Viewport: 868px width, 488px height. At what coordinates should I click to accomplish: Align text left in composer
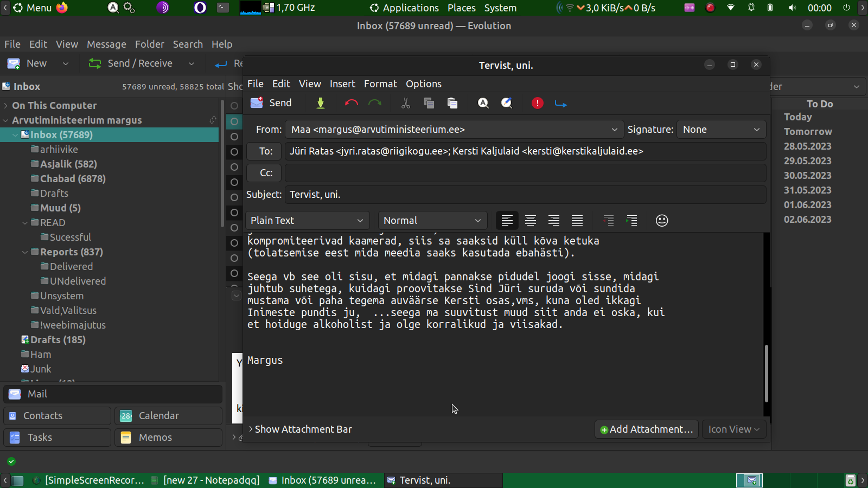click(x=507, y=221)
